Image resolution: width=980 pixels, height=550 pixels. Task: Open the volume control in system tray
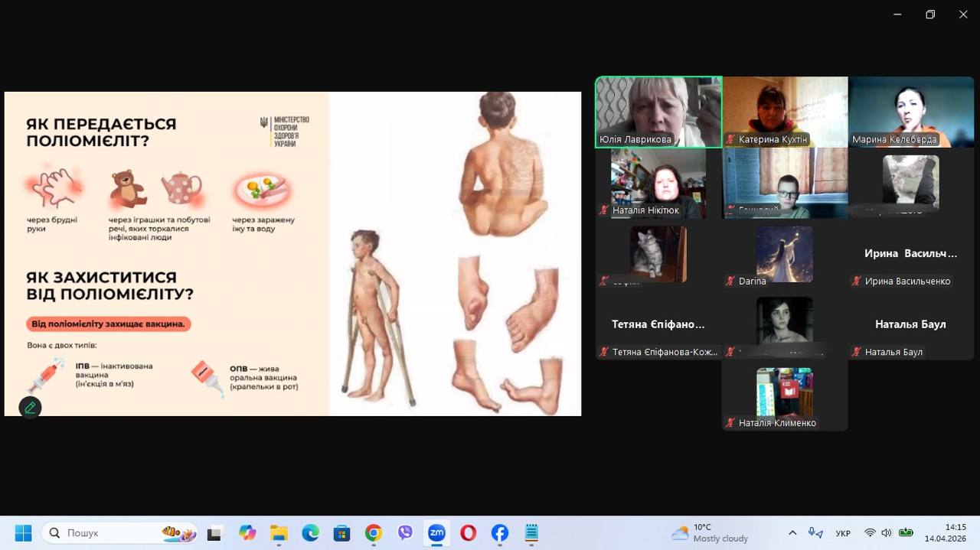(887, 533)
